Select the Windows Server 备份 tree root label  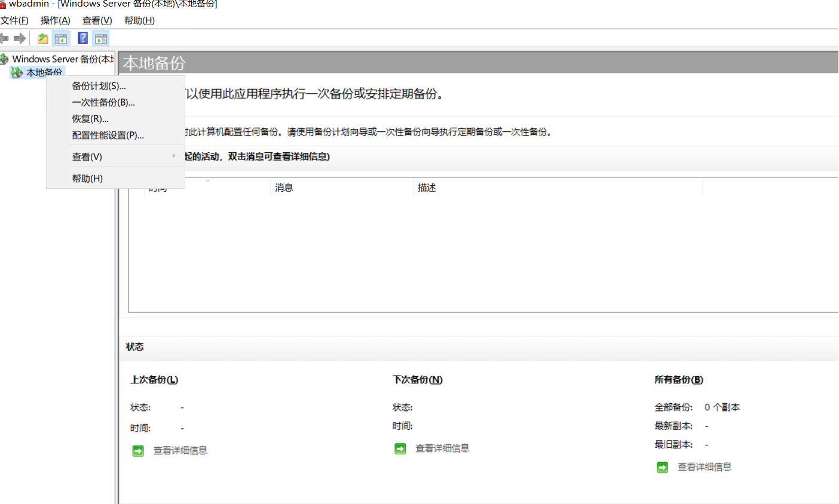(x=63, y=59)
